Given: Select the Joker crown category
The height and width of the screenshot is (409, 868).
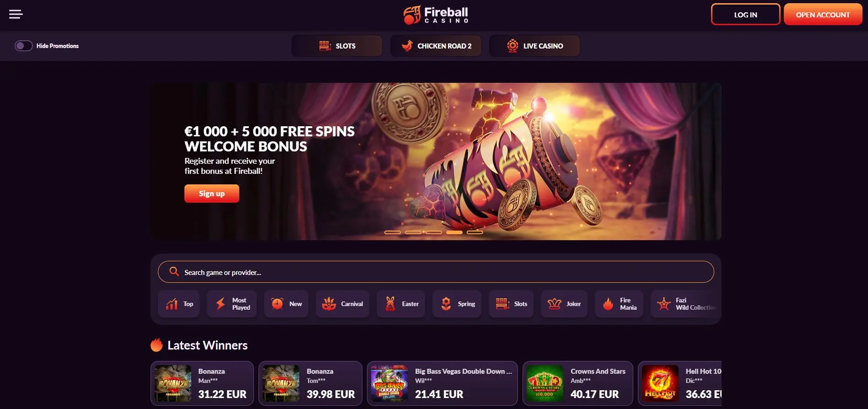Looking at the screenshot, I should 564,304.
